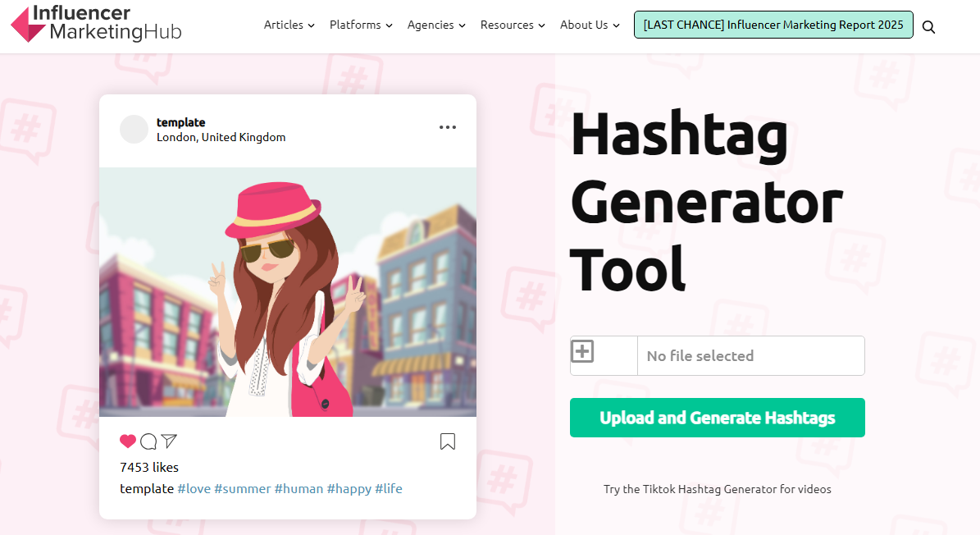Click the 7453 likes count
The height and width of the screenshot is (535, 980).
tap(149, 468)
